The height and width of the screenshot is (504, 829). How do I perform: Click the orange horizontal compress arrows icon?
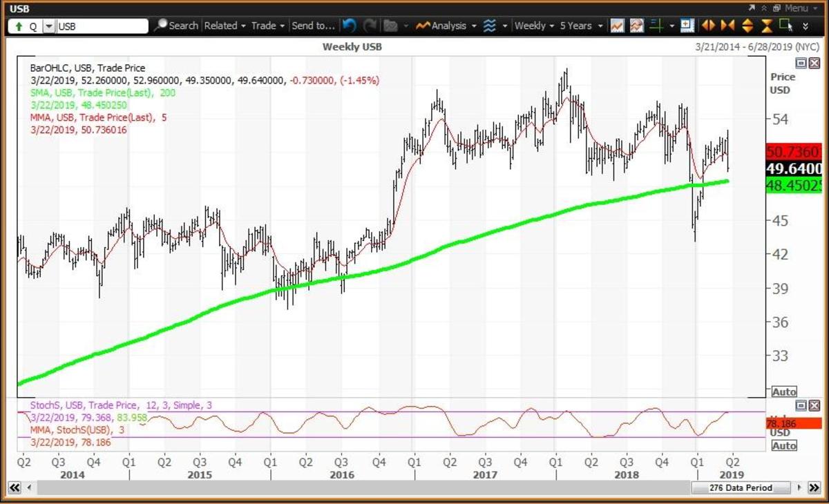(727, 26)
